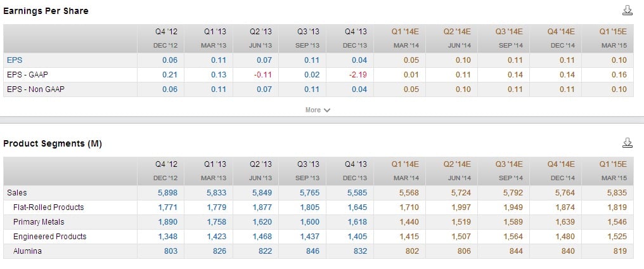Click the Engineered Products row label
This screenshot has width=644, height=269.
49,237
